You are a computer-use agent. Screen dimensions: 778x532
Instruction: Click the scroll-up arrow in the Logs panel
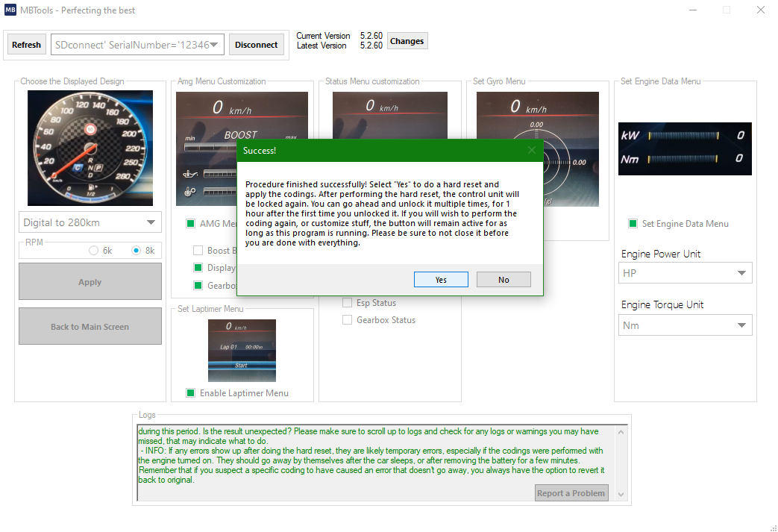click(x=621, y=431)
